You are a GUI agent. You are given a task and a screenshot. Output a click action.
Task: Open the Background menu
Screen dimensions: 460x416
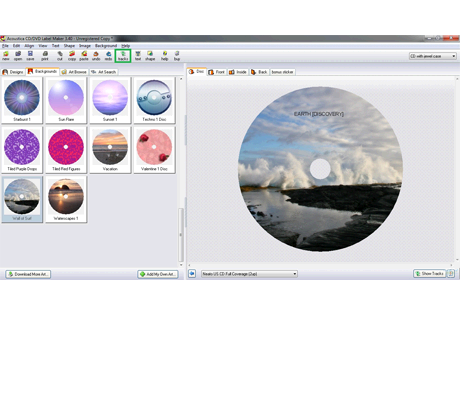click(x=106, y=46)
